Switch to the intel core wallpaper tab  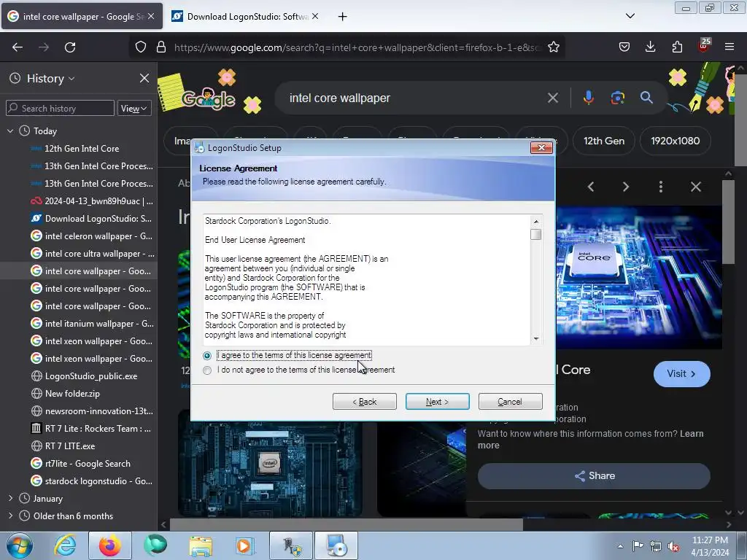point(82,16)
